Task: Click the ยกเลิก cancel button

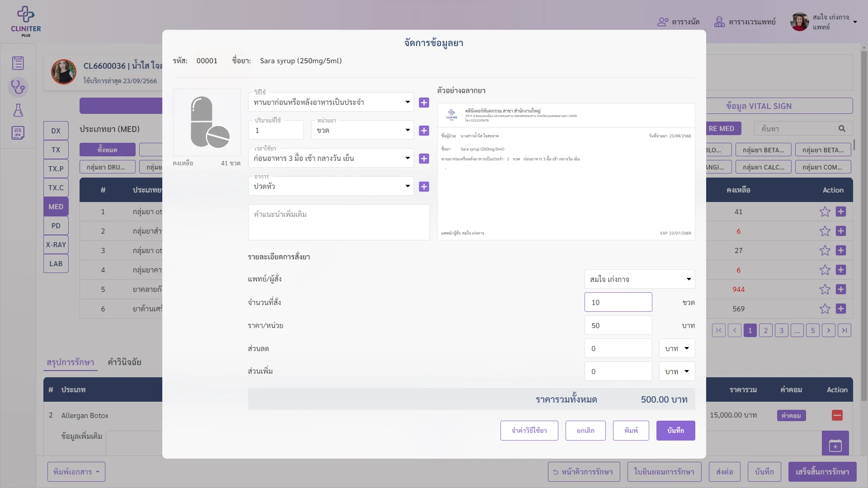Action: pyautogui.click(x=585, y=431)
